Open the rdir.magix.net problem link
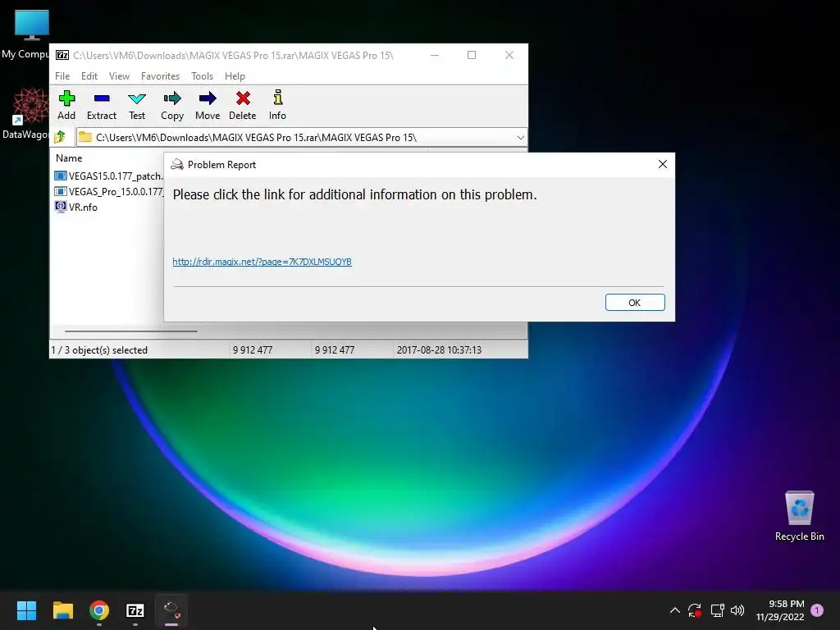 coord(262,262)
